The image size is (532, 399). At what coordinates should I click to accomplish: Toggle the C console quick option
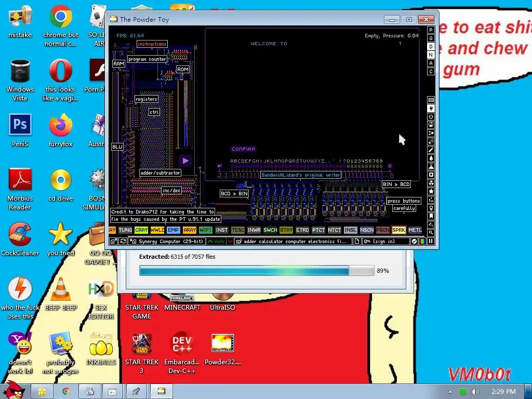(431, 72)
